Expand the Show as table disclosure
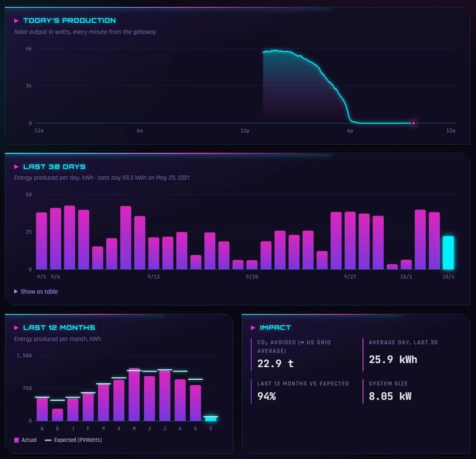476x459 pixels. (x=36, y=292)
